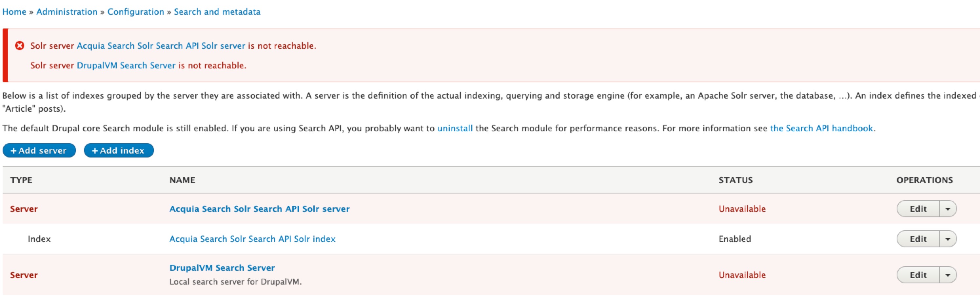Open Search and metadata breadcrumb link
This screenshot has height=297, width=980.
pos(217,11)
